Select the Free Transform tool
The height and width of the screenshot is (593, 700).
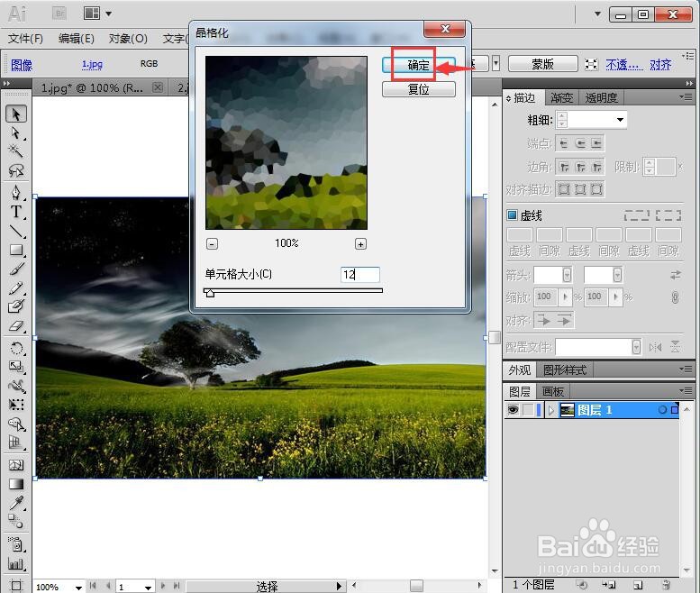pos(16,405)
